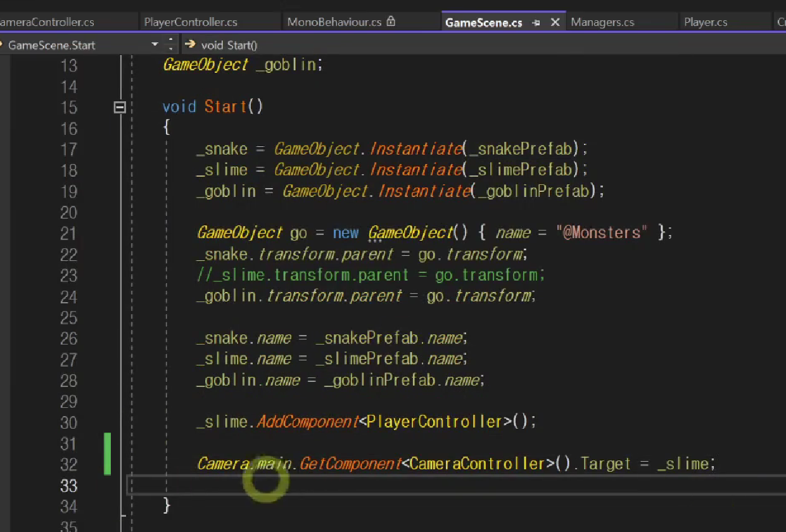
Task: Click the _goblin declaration on line 13
Action: point(286,65)
